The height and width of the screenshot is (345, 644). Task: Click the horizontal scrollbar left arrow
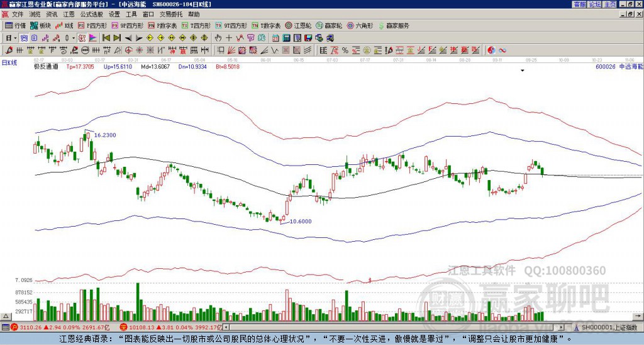click(226, 327)
